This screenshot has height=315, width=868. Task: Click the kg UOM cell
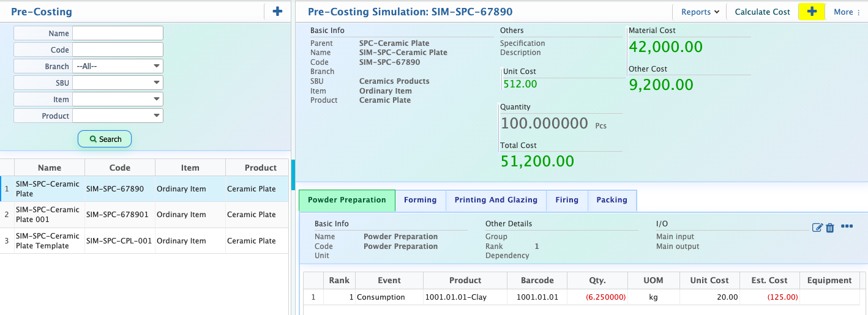tap(654, 297)
